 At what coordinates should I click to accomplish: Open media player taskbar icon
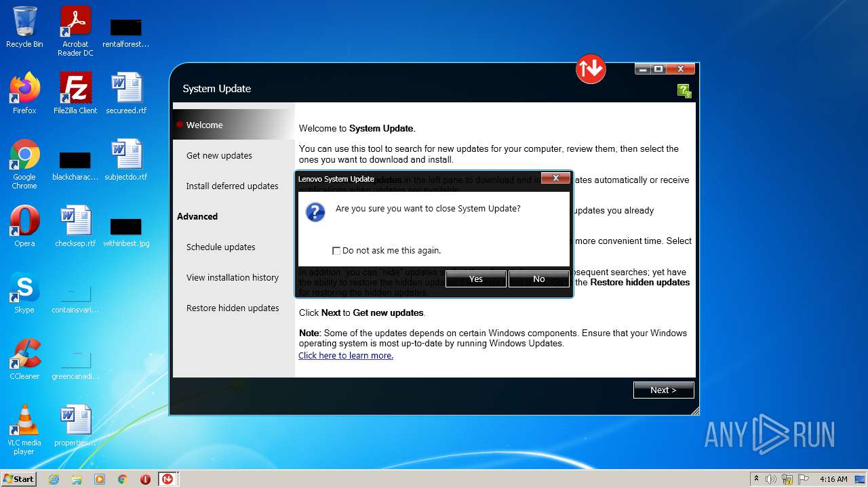click(100, 479)
